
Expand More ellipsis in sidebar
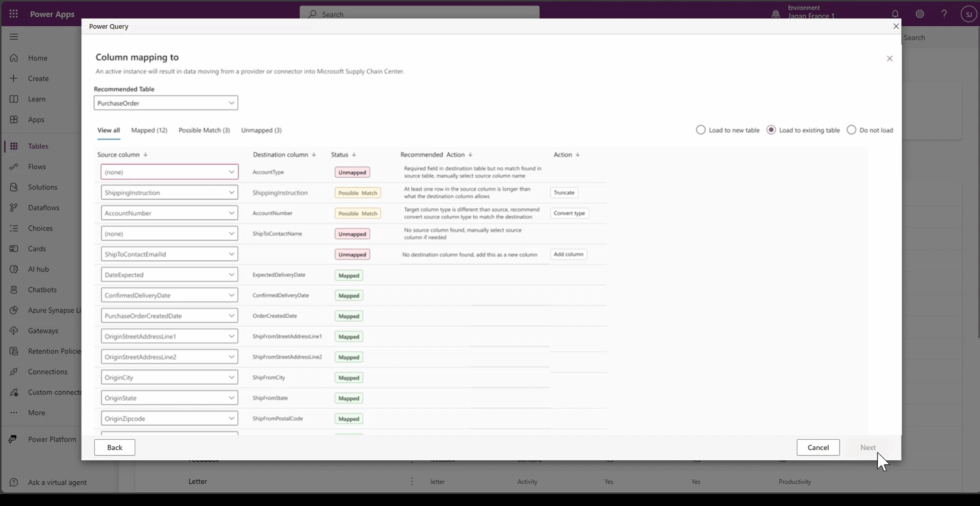coord(14,412)
